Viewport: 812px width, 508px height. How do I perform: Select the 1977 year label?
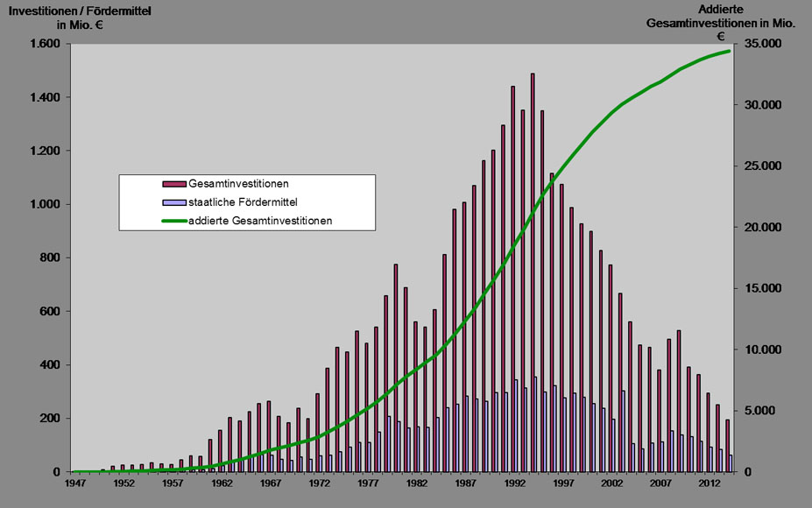coord(368,483)
